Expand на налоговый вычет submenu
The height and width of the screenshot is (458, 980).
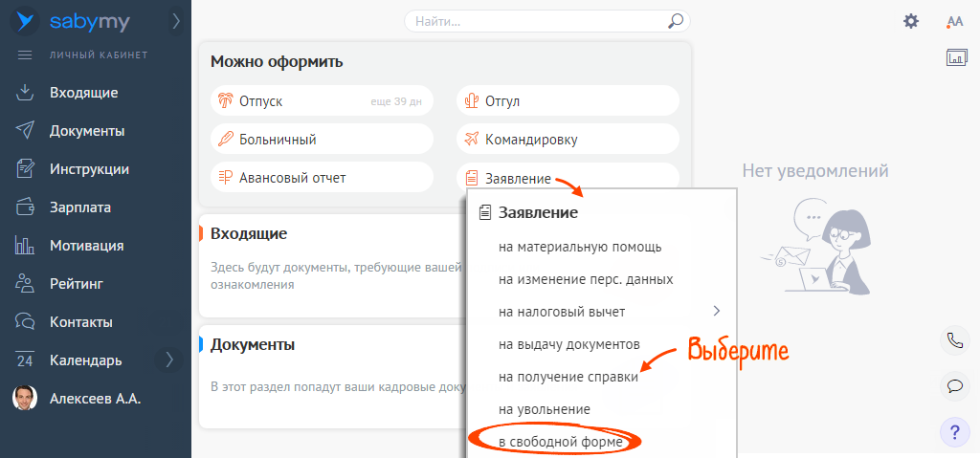point(715,311)
